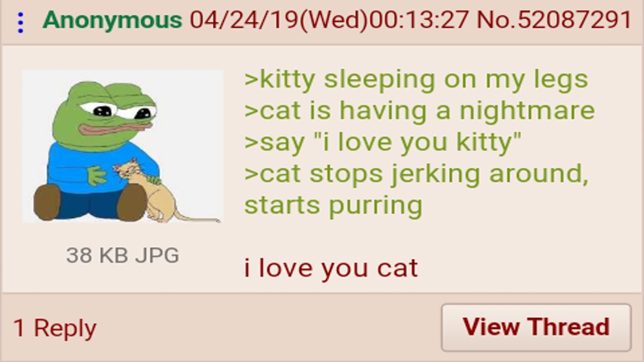Open the View Thread button
Viewport: 644px width, 362px height.
click(536, 327)
